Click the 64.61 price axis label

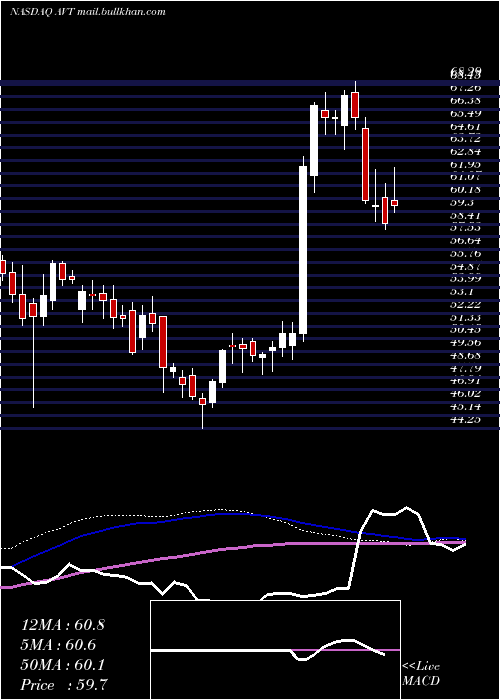(466, 127)
